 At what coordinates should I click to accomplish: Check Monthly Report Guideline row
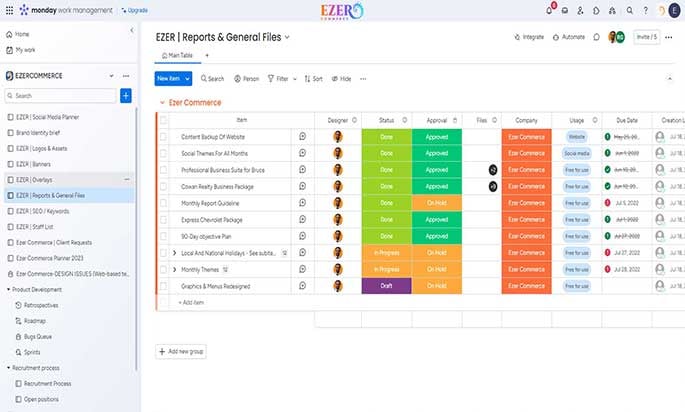click(163, 203)
